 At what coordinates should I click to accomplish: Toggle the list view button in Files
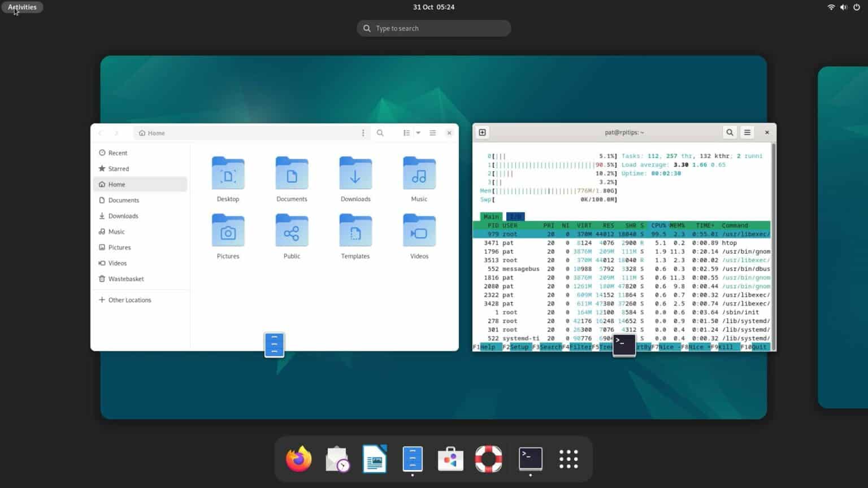tap(406, 133)
